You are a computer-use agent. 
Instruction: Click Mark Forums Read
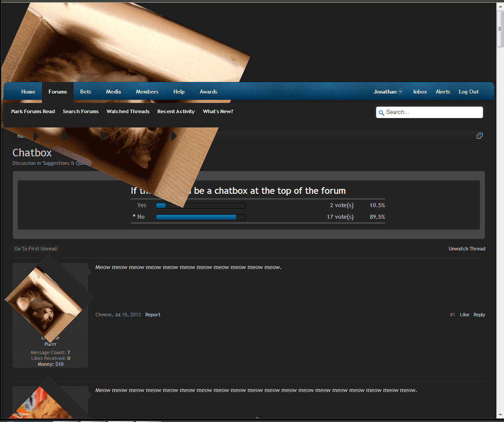(x=33, y=111)
